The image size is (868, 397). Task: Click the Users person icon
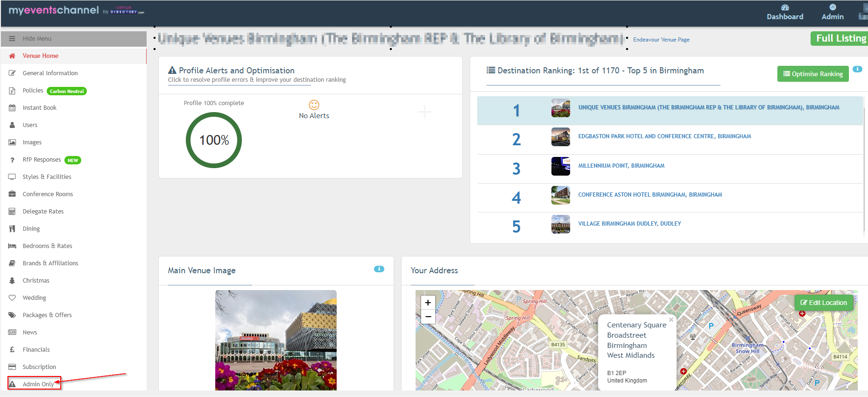pos(12,125)
